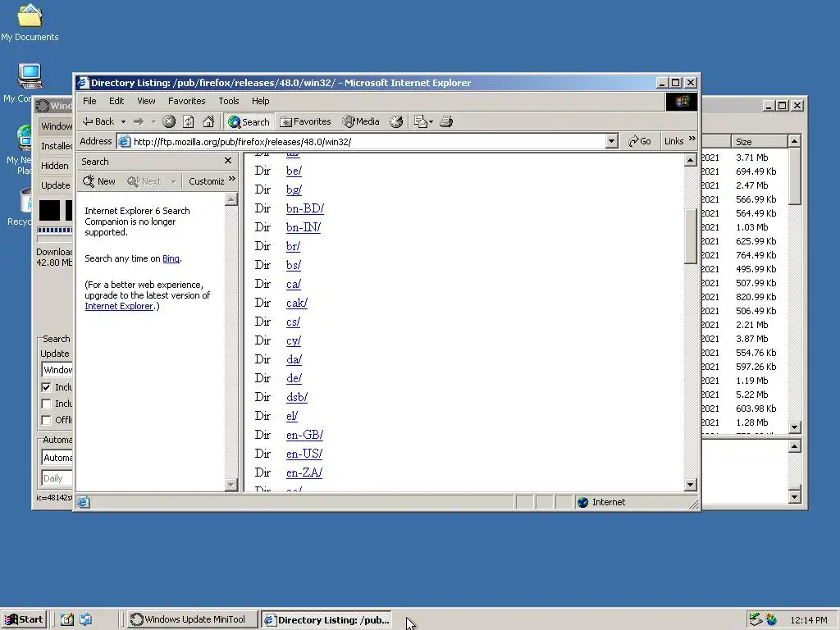This screenshot has height=630, width=840.
Task: Click the Back arrow in IE toolbar
Action: (98, 121)
